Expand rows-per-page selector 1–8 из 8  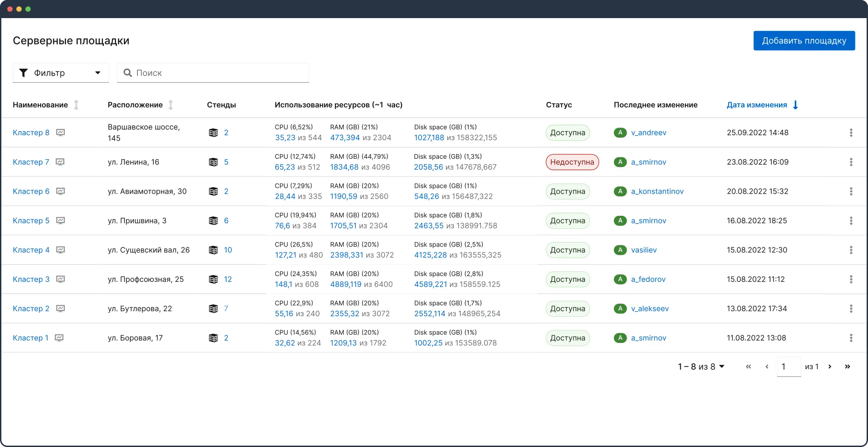click(x=701, y=366)
